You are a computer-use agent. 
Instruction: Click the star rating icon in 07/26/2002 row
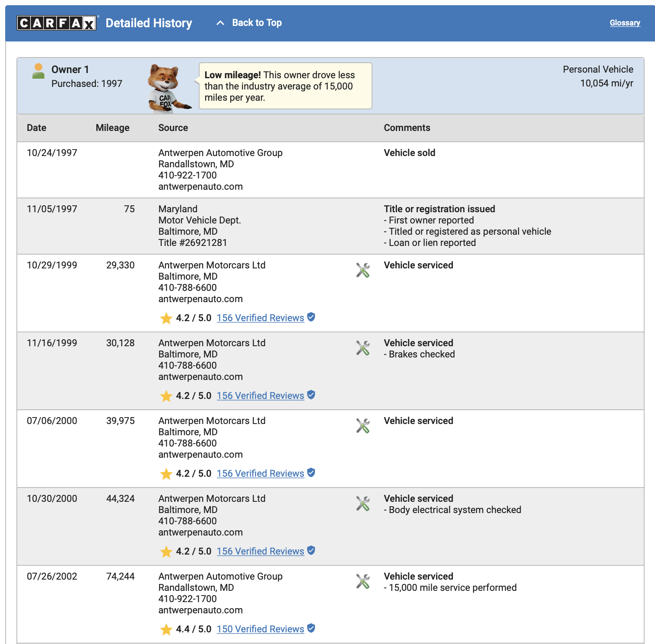pos(166,629)
